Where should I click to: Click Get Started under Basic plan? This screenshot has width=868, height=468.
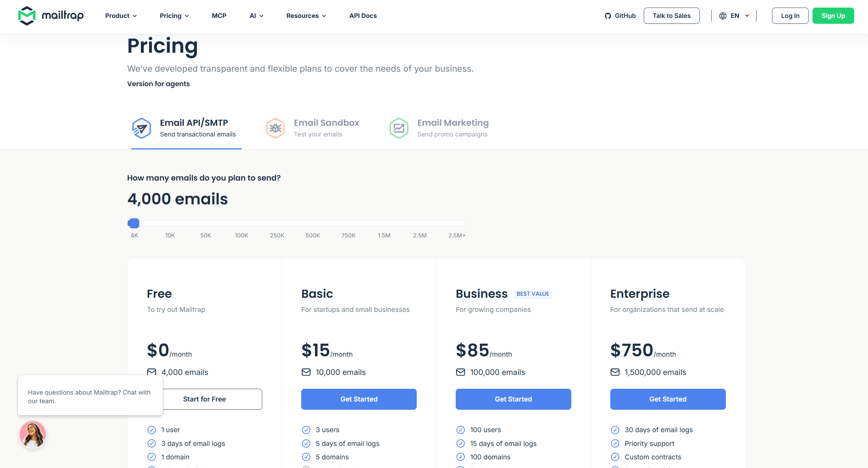point(359,399)
